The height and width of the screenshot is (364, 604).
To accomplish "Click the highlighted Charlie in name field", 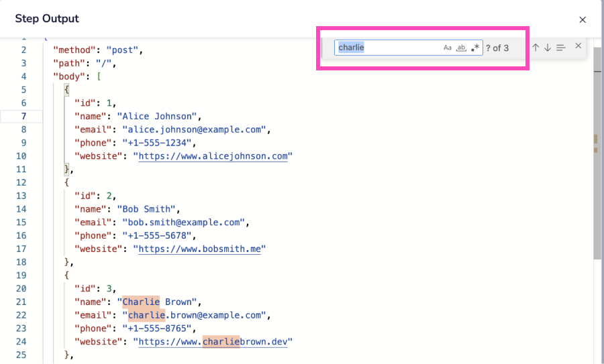I will (141, 302).
